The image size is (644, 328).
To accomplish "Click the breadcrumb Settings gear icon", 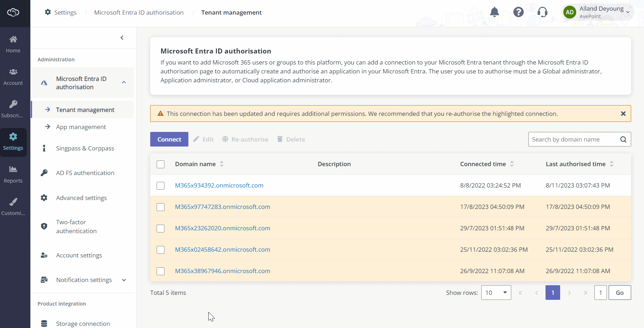I will coord(48,12).
